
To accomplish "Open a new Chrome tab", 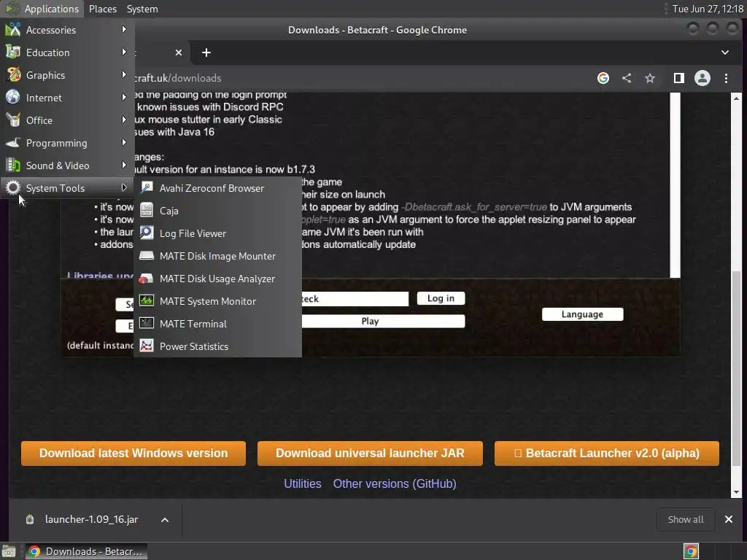I will (206, 52).
